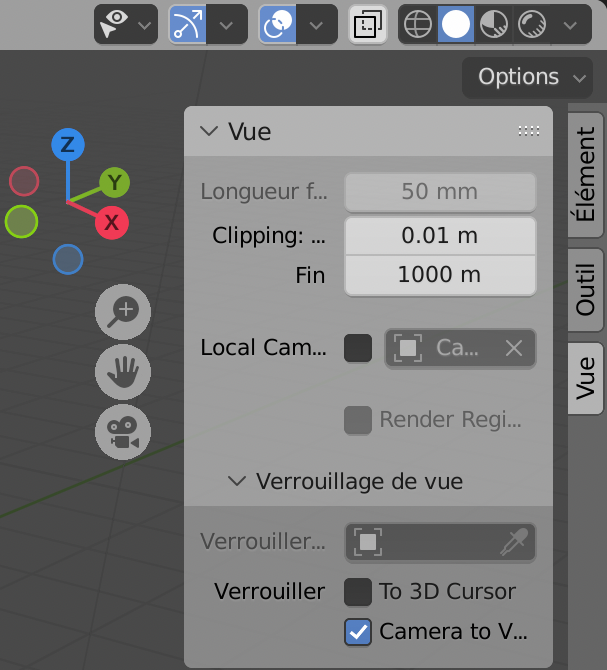Open the Élément sidebar tab
This screenshot has width=607, height=670.
click(x=586, y=176)
